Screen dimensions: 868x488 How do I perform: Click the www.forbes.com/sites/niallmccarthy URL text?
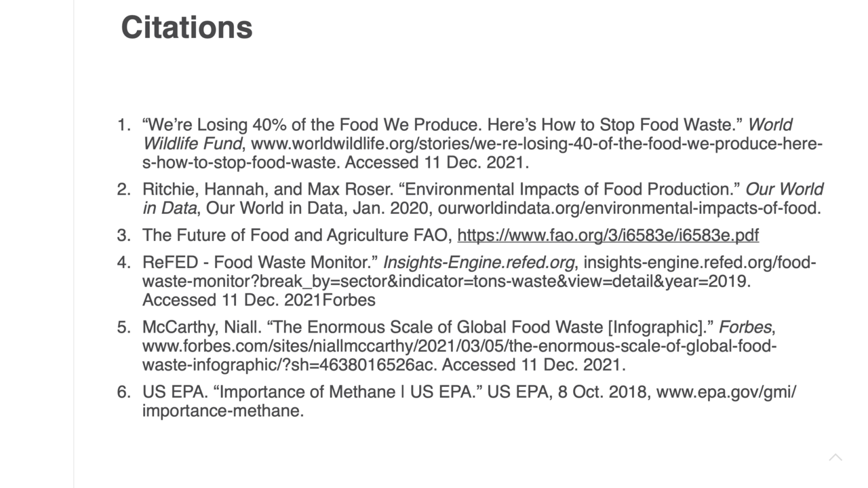[460, 356]
